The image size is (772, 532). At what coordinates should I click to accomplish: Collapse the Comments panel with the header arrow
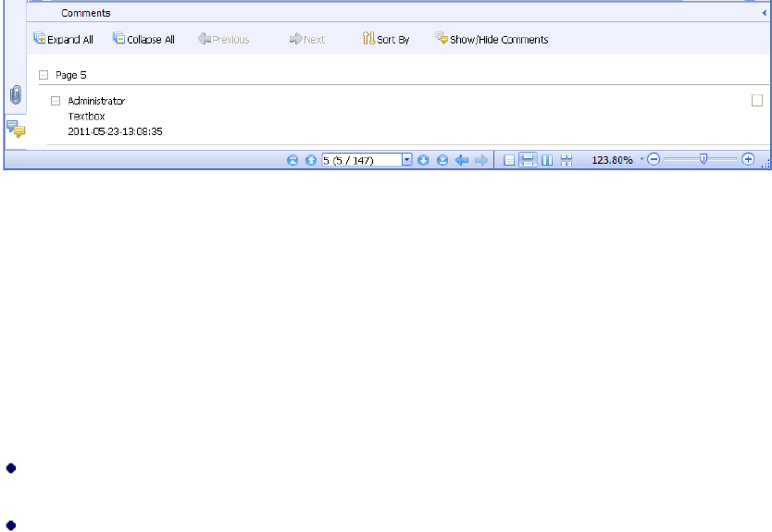pyautogui.click(x=764, y=13)
